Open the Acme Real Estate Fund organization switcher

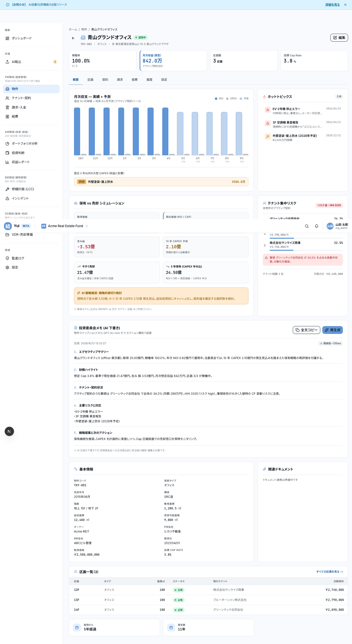point(65,226)
